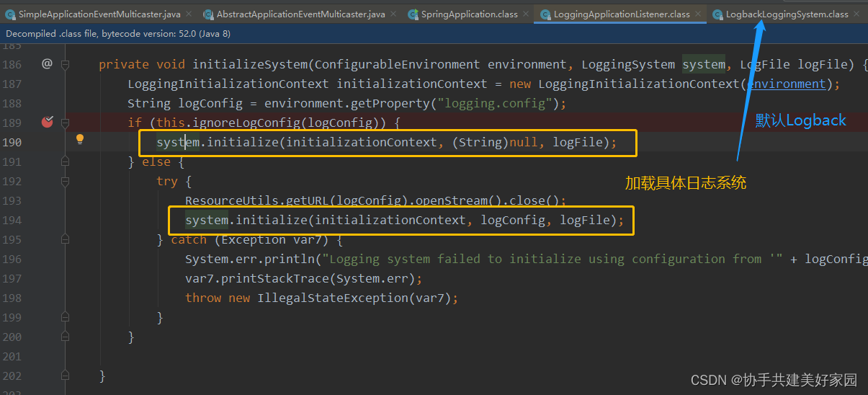Image resolution: width=868 pixels, height=395 pixels.
Task: Click the logConfig argument on line 194
Action: [x=513, y=220]
